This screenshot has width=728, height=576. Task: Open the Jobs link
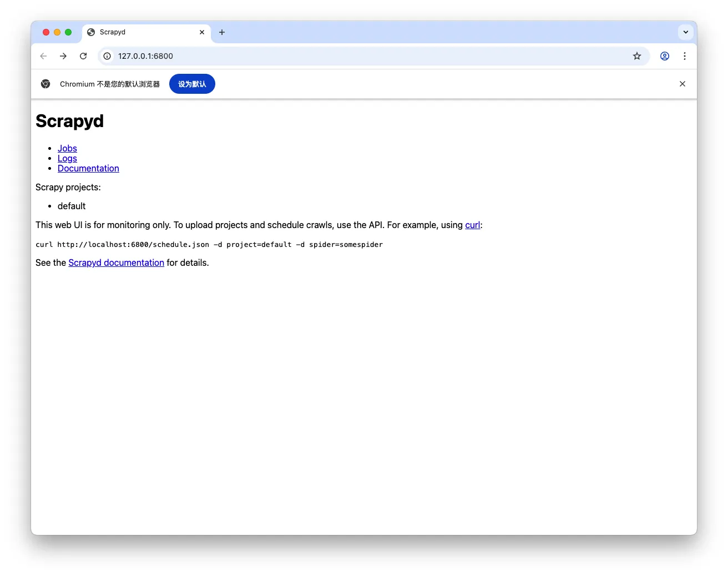67,148
